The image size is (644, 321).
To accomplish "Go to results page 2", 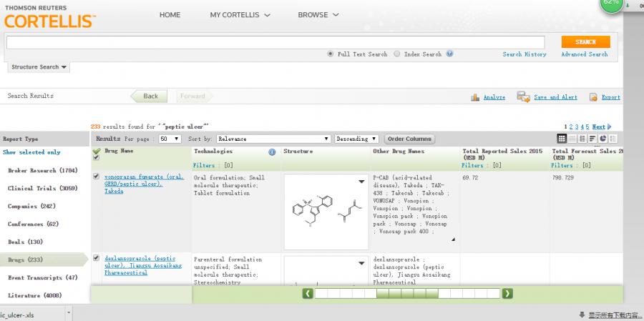I will 571,127.
